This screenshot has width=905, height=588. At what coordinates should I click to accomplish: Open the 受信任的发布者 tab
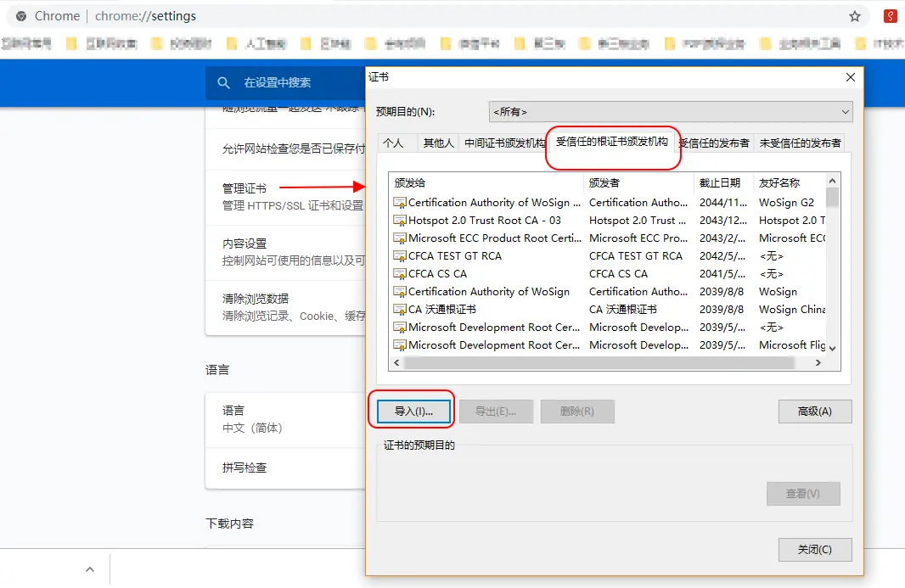[x=714, y=143]
